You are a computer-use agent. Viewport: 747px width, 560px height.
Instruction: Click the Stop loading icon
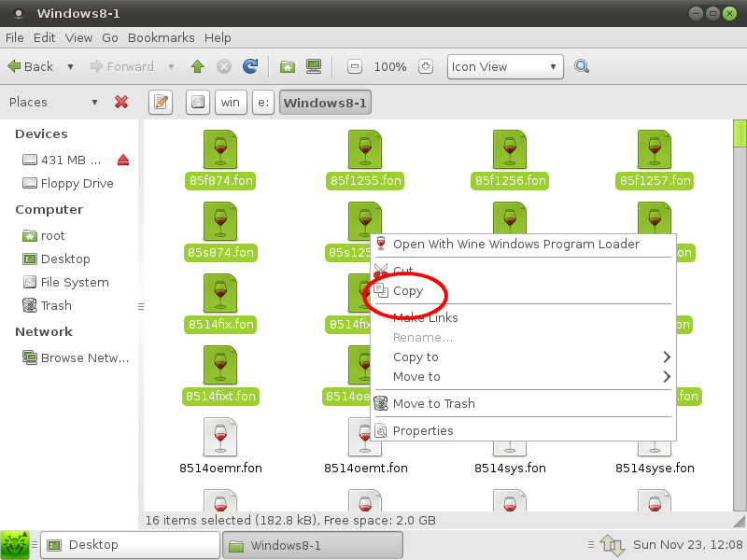pyautogui.click(x=224, y=66)
